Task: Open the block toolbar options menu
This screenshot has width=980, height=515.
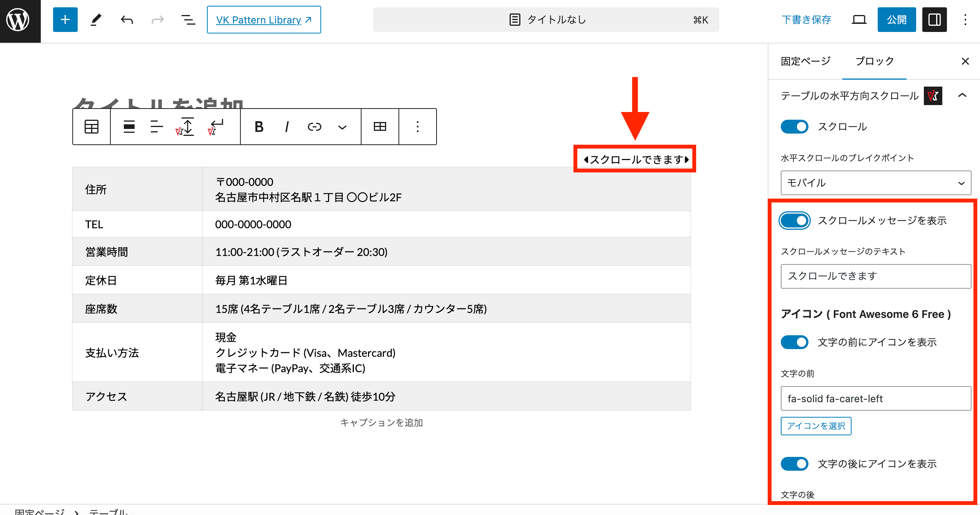Action: 417,127
